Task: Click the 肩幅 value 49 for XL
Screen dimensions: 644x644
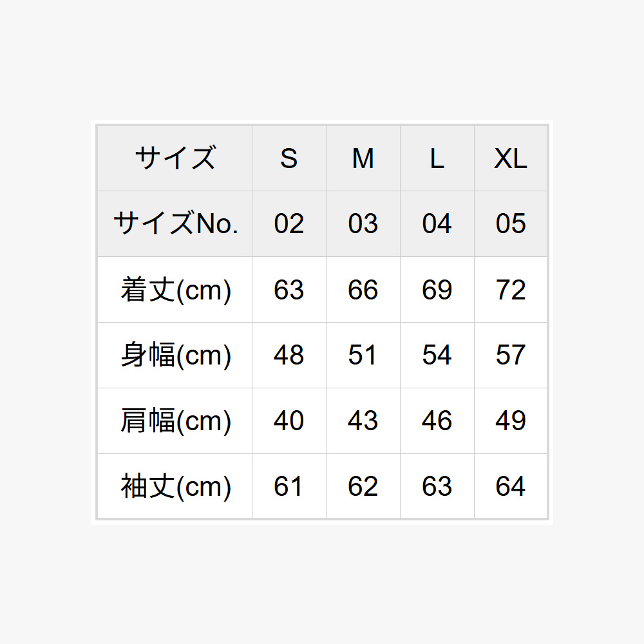Action: pyautogui.click(x=511, y=421)
